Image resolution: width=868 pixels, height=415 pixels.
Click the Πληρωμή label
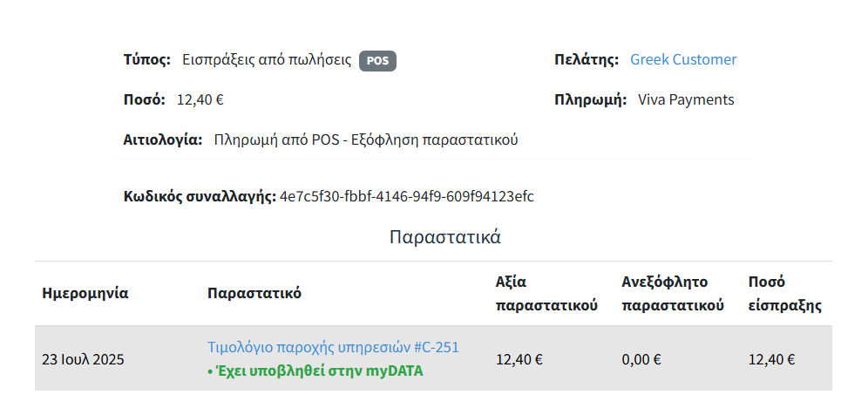click(x=590, y=99)
